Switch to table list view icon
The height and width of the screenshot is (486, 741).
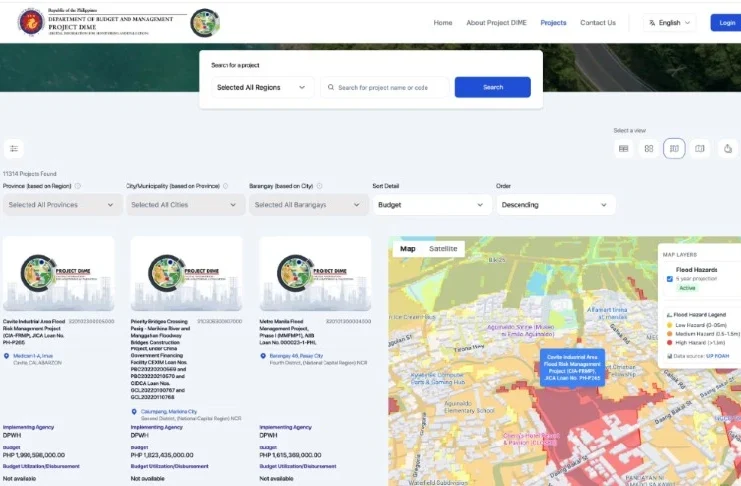623,148
